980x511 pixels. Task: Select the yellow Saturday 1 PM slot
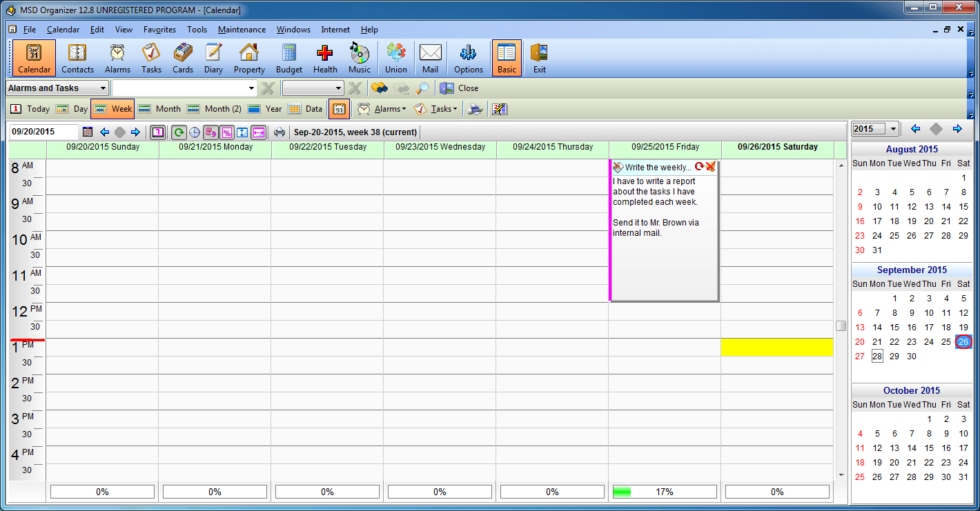[x=777, y=347]
